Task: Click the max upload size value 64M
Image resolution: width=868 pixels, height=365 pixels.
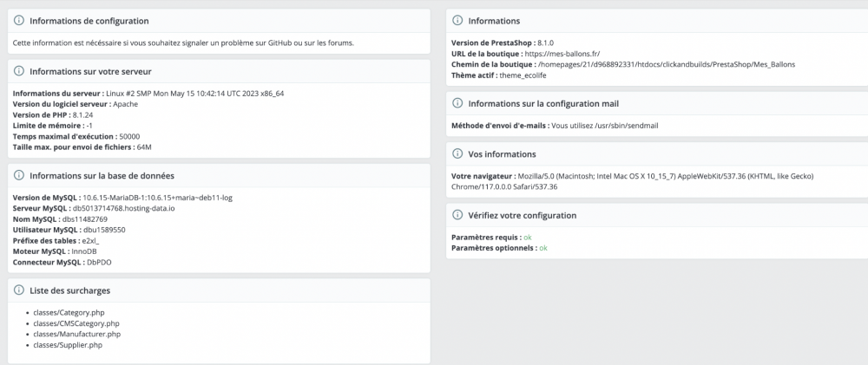Action: coord(144,147)
